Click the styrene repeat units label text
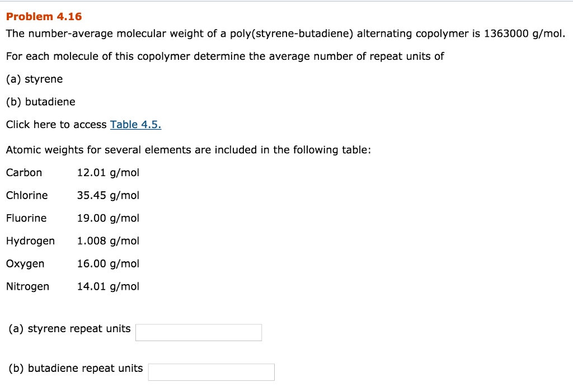Screen dimensions: 573x392 70,328
